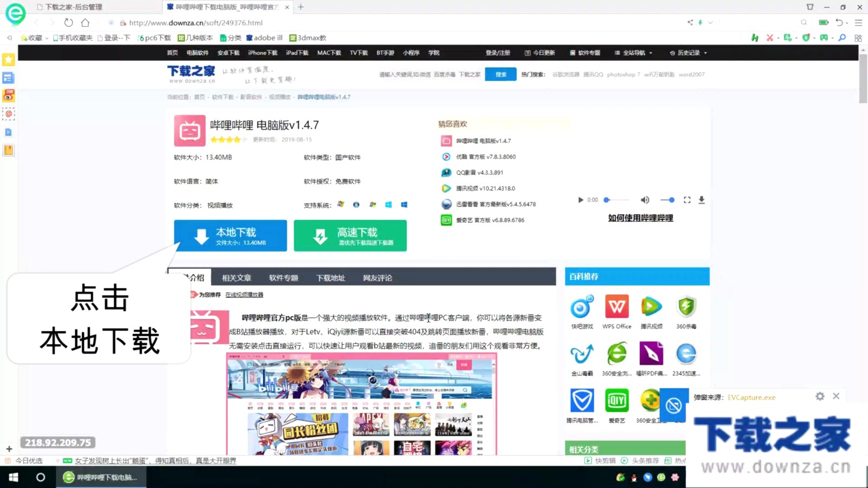Click the 360安全浏览器 icon
The height and width of the screenshot is (488, 868).
pos(617,354)
